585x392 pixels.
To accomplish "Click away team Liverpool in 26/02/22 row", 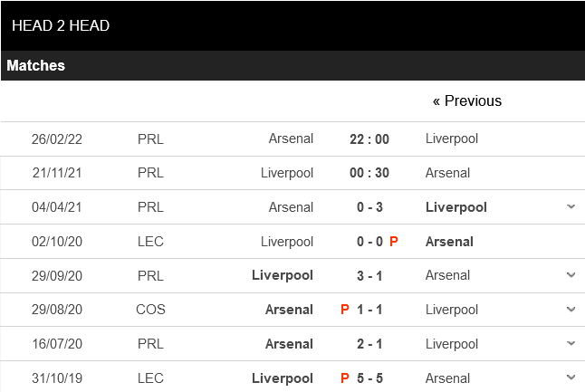I will coord(452,139).
